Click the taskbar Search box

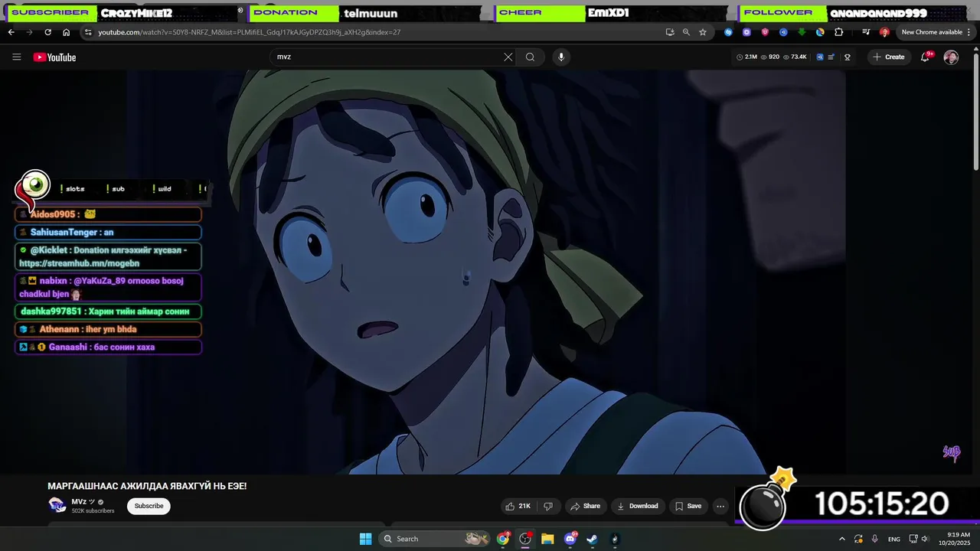[x=435, y=539]
